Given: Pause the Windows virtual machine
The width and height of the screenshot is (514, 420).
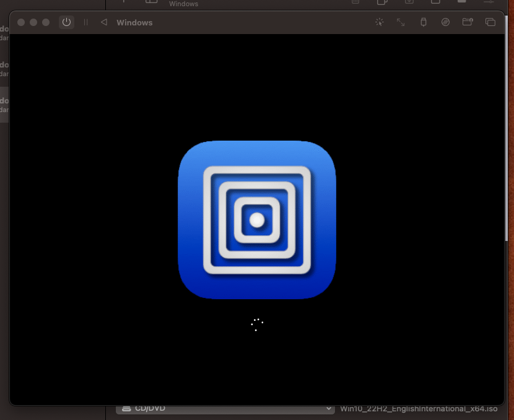Looking at the screenshot, I should pos(86,22).
